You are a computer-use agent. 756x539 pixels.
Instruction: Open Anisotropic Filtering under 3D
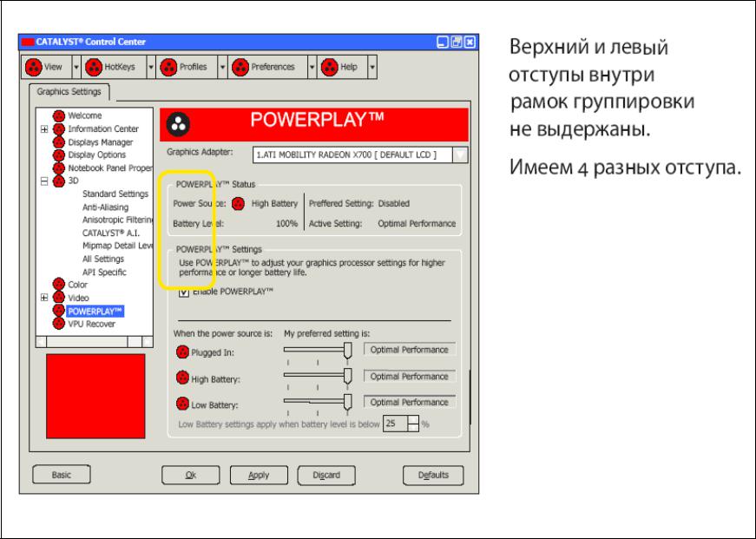[117, 220]
